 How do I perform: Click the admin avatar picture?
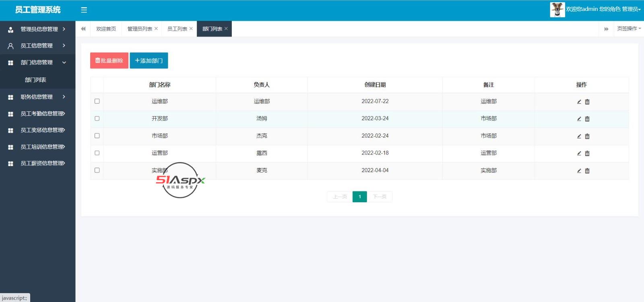tap(557, 9)
